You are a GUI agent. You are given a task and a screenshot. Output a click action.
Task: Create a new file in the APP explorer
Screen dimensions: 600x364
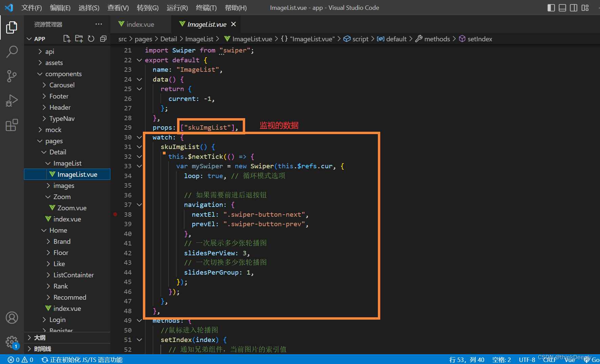click(67, 39)
